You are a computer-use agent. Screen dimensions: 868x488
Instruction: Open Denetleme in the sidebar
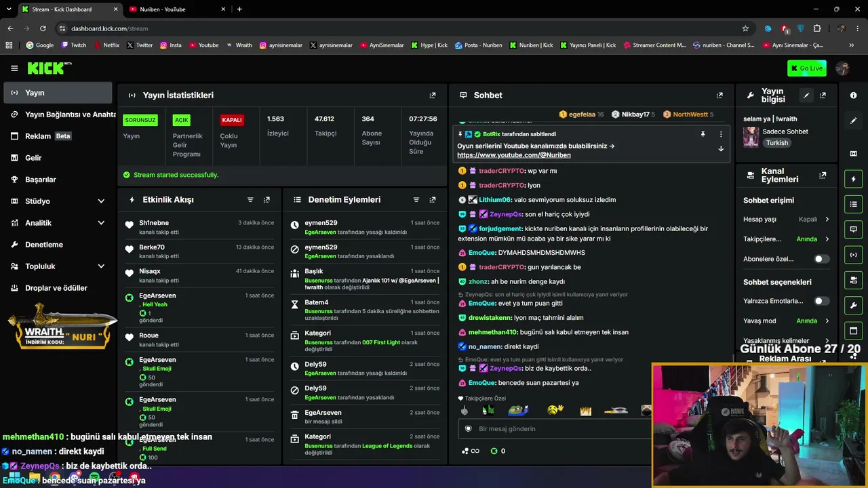coord(57,245)
